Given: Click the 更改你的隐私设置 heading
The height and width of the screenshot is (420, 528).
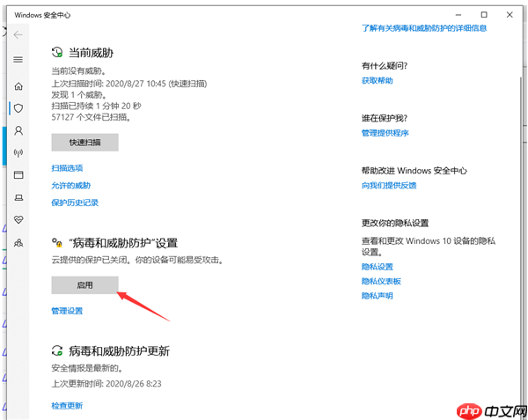Looking at the screenshot, I should click(x=395, y=223).
